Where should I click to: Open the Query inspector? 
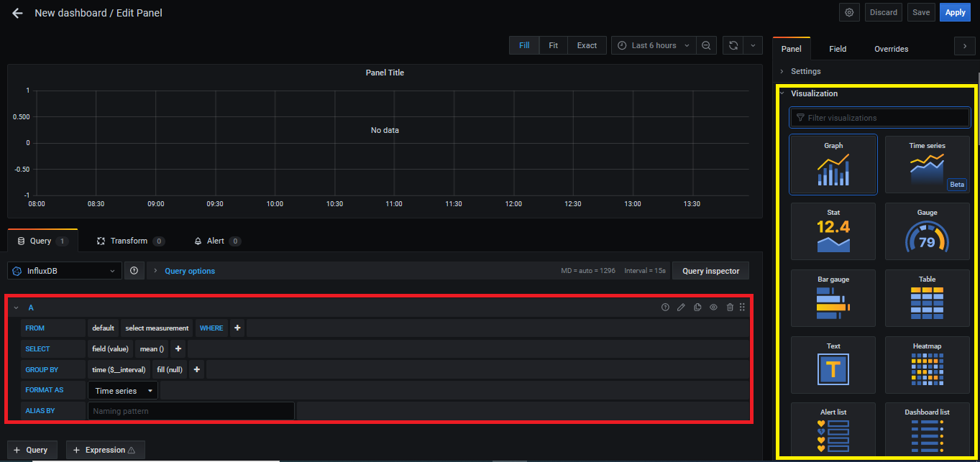pyautogui.click(x=710, y=271)
